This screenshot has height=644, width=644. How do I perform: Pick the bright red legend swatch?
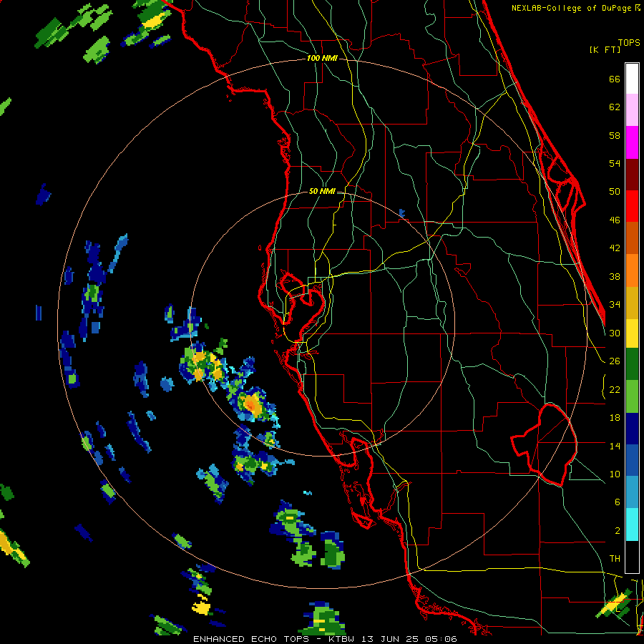(632, 207)
